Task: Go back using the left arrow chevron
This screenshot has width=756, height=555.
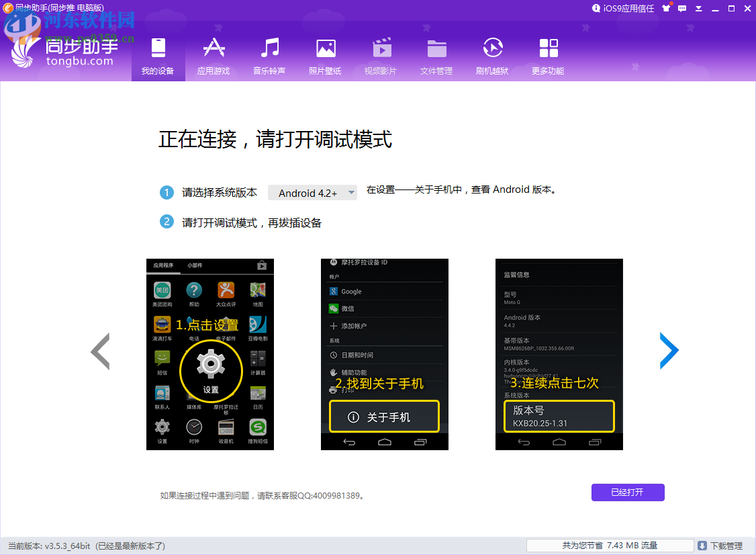Action: coord(100,351)
